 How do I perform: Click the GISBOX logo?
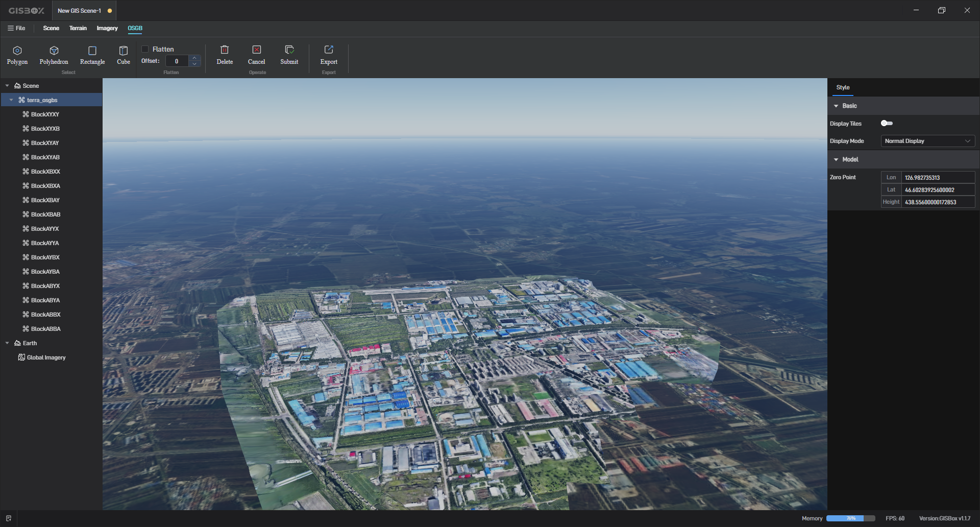27,11
